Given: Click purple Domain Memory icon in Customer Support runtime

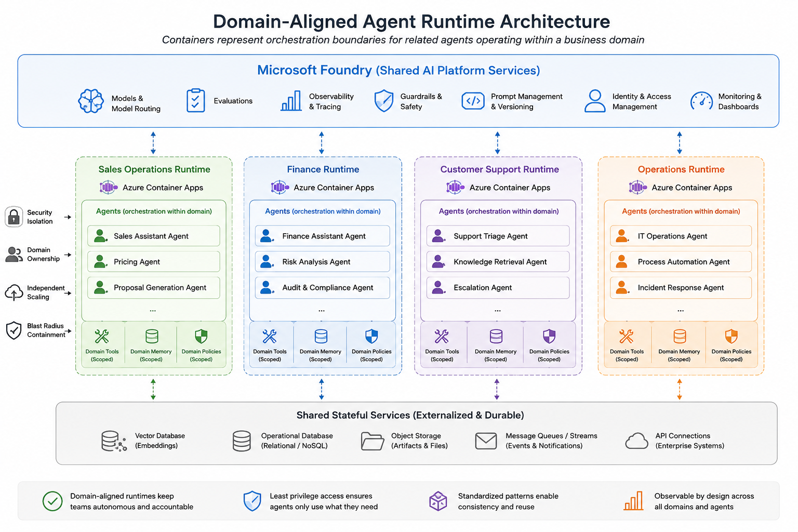Looking at the screenshot, I should pyautogui.click(x=496, y=337).
